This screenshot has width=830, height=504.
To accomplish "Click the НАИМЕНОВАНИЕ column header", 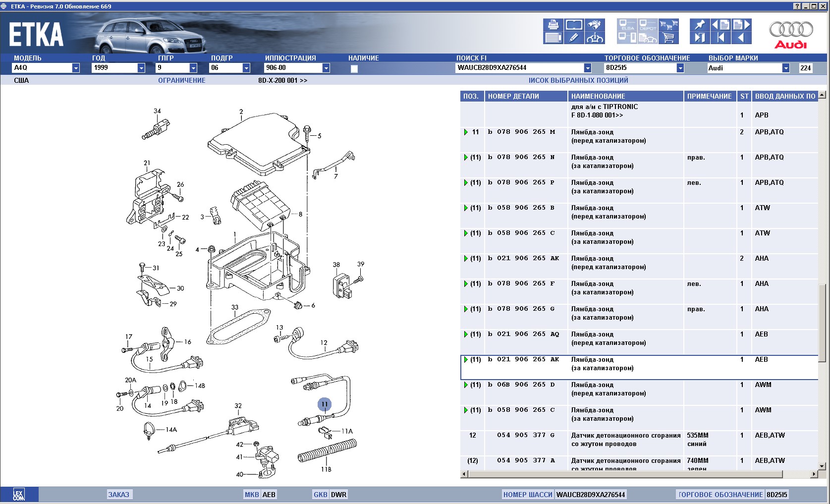I will (626, 96).
